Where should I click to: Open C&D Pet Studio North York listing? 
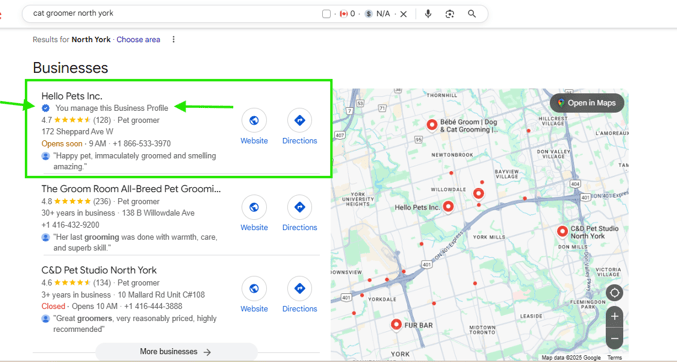click(x=99, y=270)
